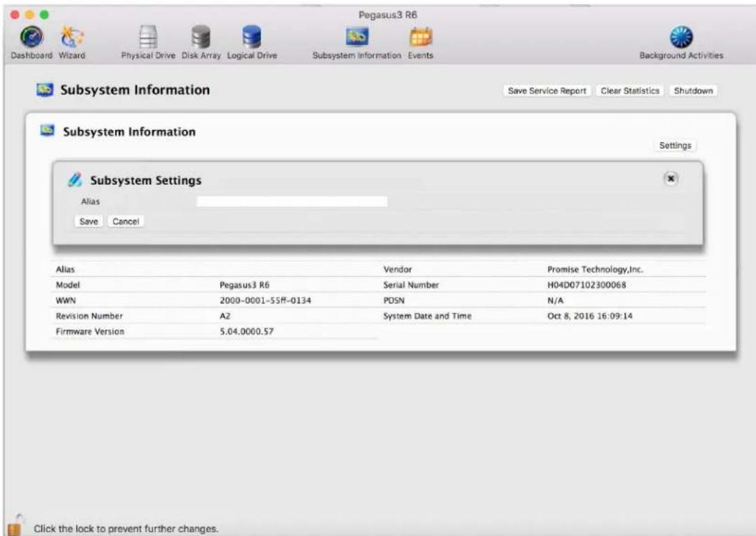Open Background Activities toolbar icon
The width and height of the screenshot is (756, 536).
pos(681,37)
